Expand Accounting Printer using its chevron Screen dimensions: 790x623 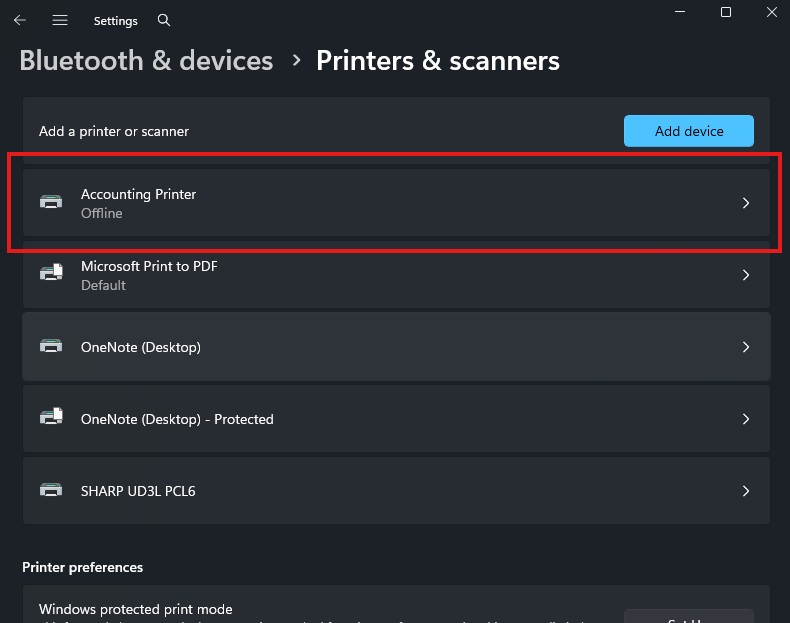pos(745,203)
